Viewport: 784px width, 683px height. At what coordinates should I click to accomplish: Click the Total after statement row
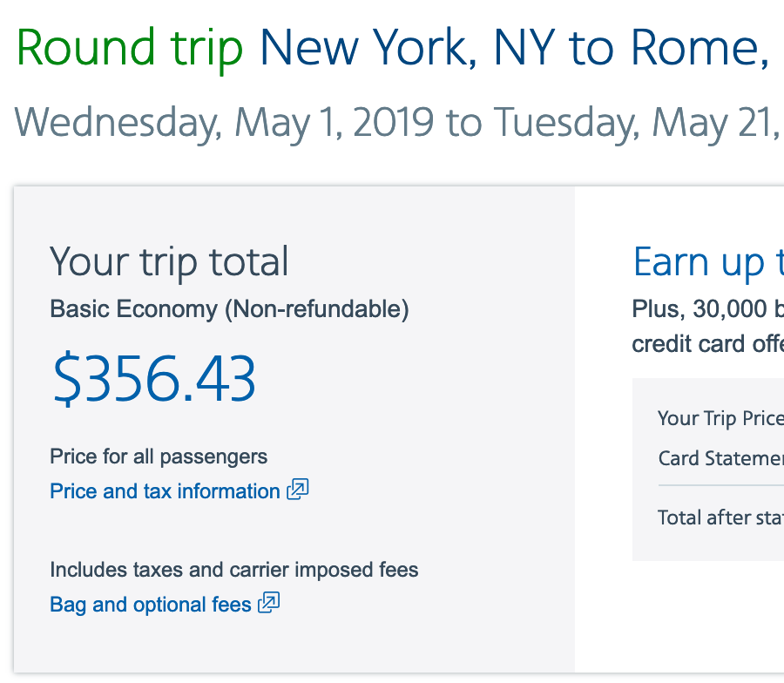tap(720, 517)
